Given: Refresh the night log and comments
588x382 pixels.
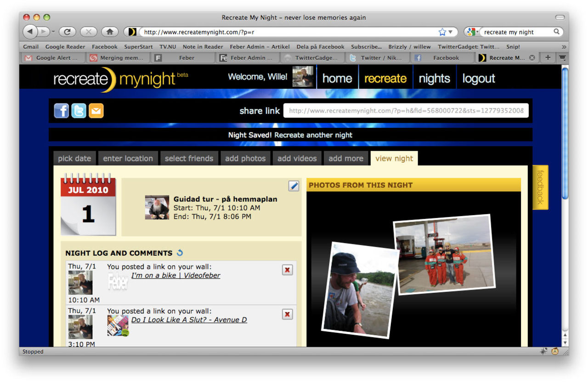Looking at the screenshot, I should click(x=180, y=253).
